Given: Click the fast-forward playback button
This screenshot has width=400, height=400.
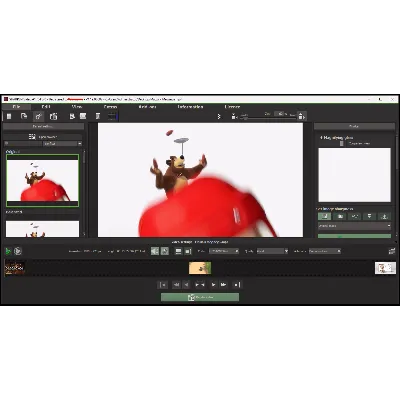Looking at the screenshot, I should tap(224, 285).
